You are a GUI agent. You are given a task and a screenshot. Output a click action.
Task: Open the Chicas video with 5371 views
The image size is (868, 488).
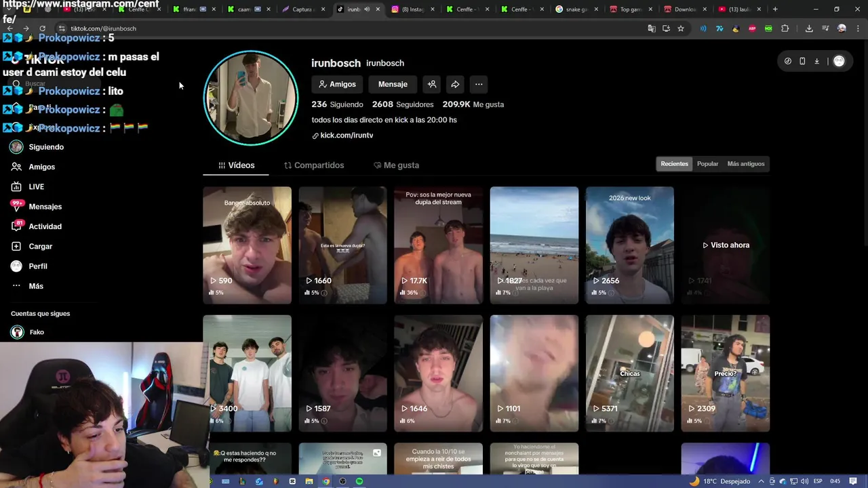click(629, 373)
